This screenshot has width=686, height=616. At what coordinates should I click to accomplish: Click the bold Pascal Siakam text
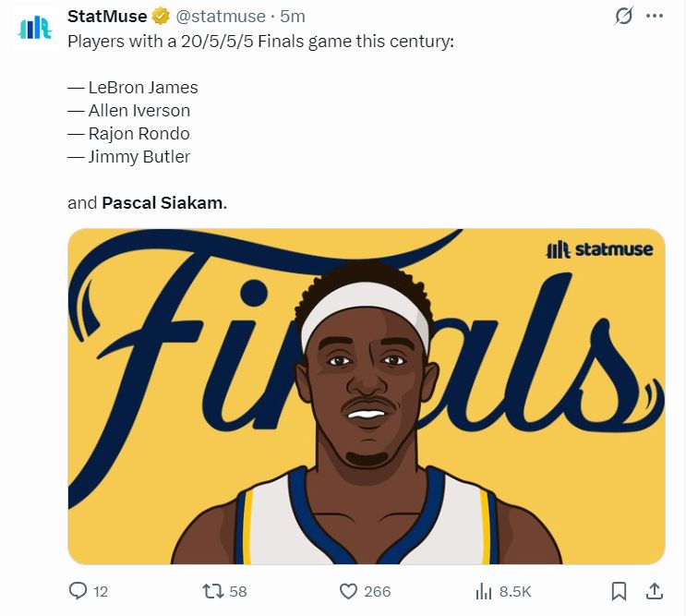(162, 202)
